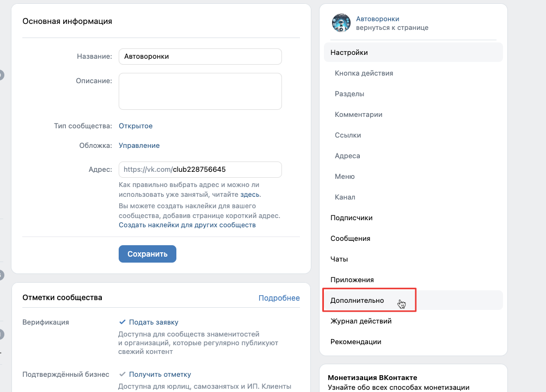This screenshot has width=546, height=392.
Task: Click the checkmark icon beside Подать заявку
Action: click(123, 322)
